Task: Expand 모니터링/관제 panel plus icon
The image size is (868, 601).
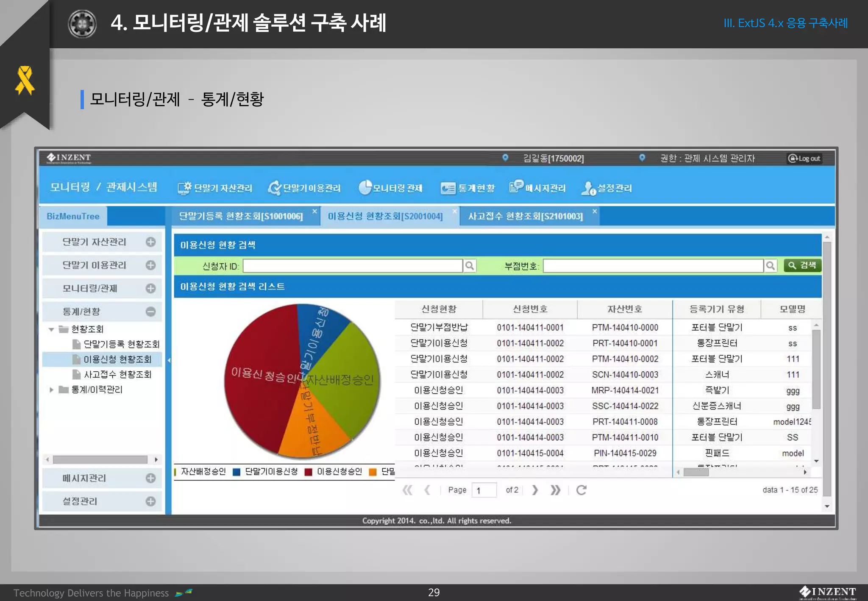Action: [150, 288]
